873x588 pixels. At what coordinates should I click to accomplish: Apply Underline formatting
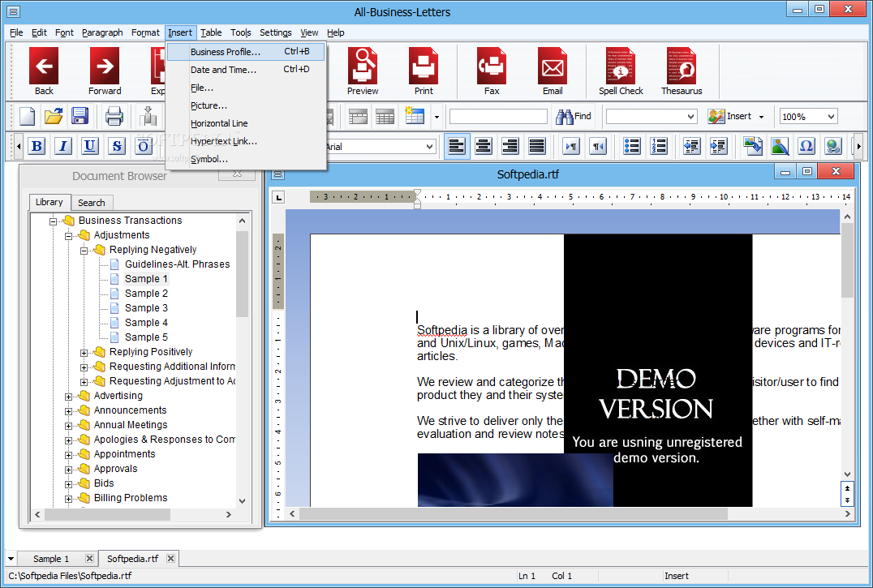[x=89, y=146]
